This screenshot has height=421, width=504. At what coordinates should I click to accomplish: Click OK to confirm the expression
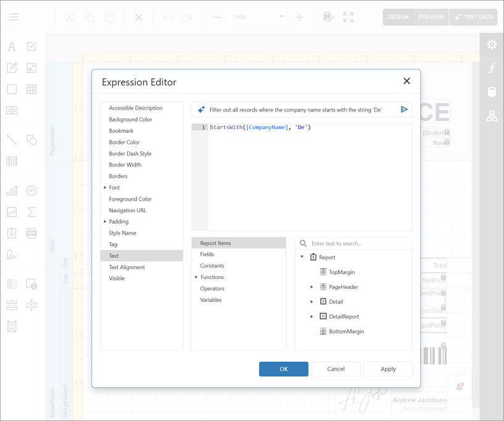pos(283,369)
